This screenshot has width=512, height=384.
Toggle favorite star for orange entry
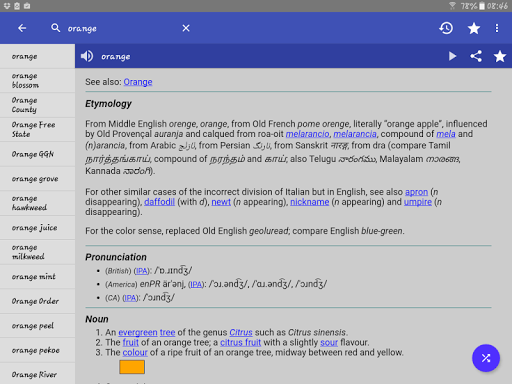[x=500, y=56]
